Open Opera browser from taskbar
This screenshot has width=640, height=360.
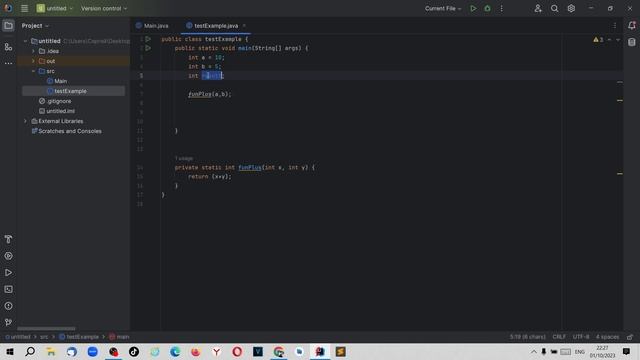click(x=237, y=352)
